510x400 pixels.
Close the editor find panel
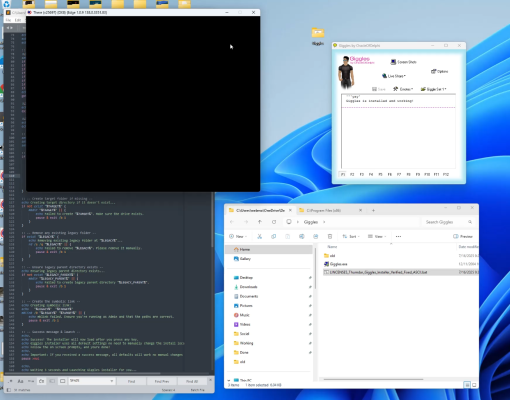tap(210, 380)
